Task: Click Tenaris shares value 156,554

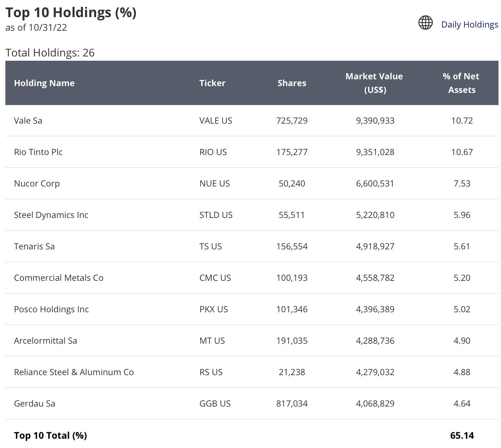Action: click(292, 246)
